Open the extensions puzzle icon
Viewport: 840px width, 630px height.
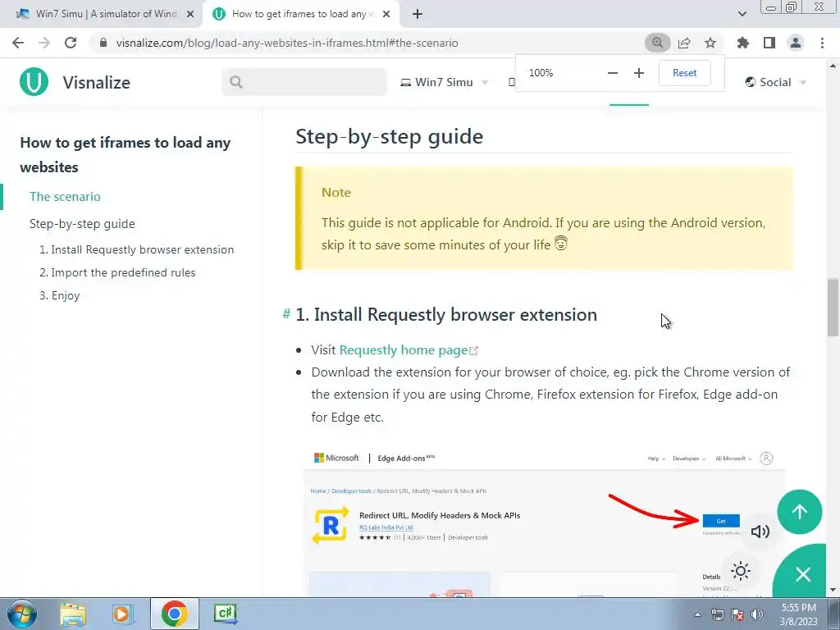pyautogui.click(x=743, y=43)
